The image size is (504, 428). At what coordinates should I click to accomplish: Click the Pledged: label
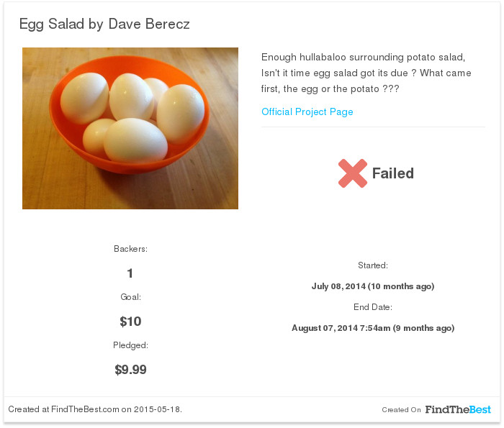click(130, 345)
